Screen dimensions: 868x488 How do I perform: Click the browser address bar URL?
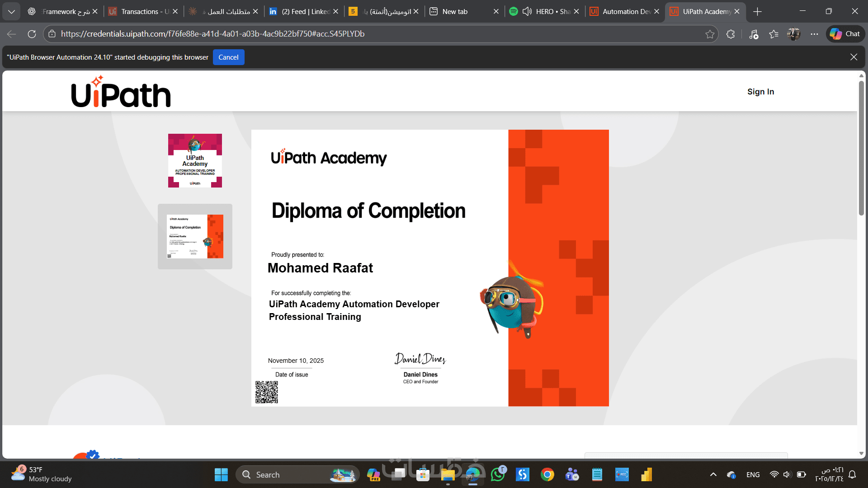click(x=212, y=34)
